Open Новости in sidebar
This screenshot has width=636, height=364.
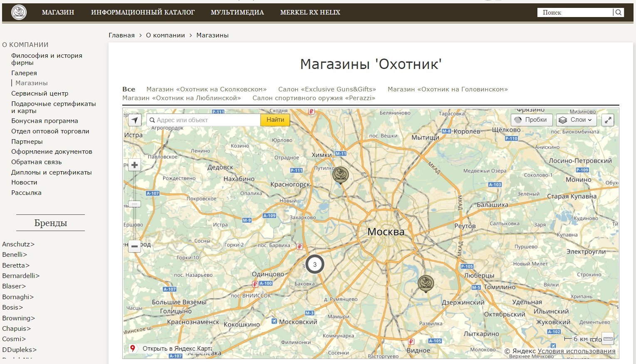[x=24, y=182]
